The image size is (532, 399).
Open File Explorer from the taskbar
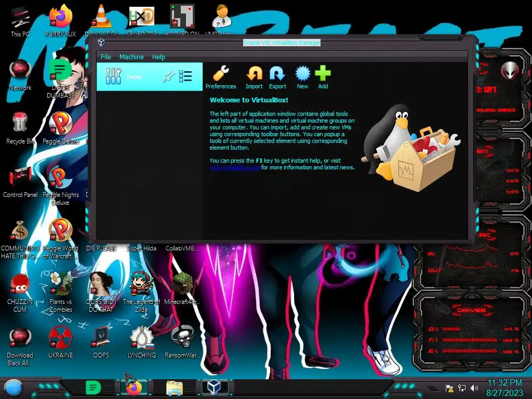(175, 388)
